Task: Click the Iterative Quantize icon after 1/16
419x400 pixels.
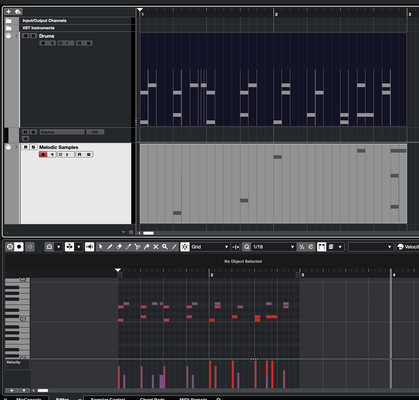Action: point(302,247)
